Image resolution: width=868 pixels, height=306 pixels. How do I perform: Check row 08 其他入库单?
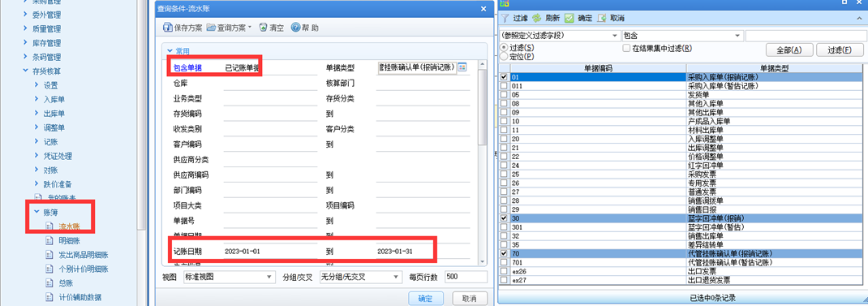coord(503,104)
